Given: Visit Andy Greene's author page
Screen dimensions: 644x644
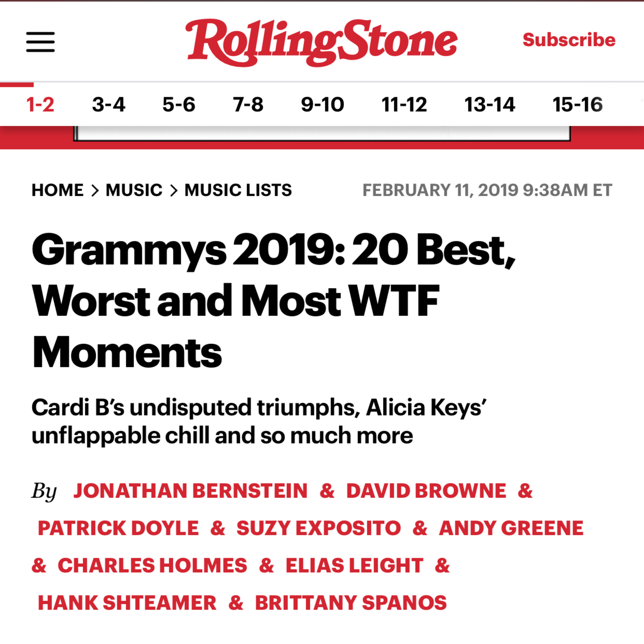Looking at the screenshot, I should (511, 528).
